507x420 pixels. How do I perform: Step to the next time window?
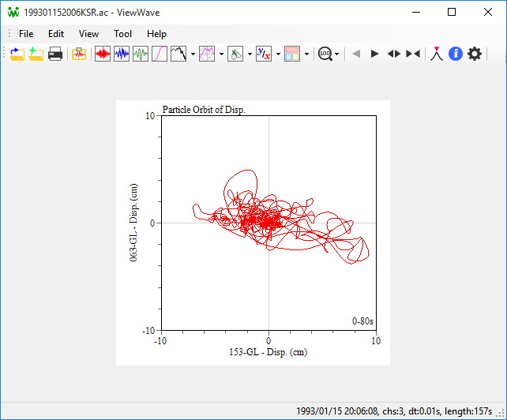[375, 54]
